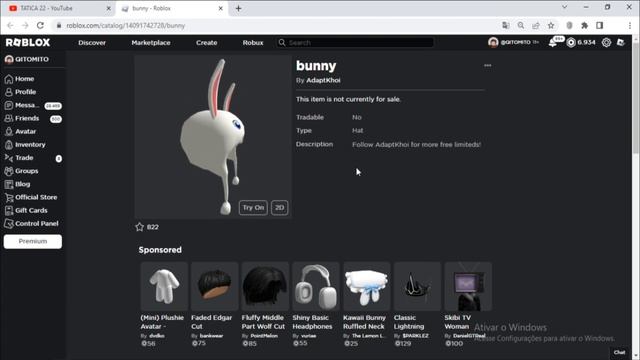Screen dimensions: 640x360
Task: Click the Roblox search field
Action: pyautogui.click(x=355, y=42)
